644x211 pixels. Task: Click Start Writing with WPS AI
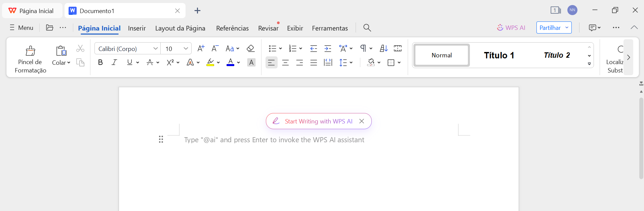point(318,121)
